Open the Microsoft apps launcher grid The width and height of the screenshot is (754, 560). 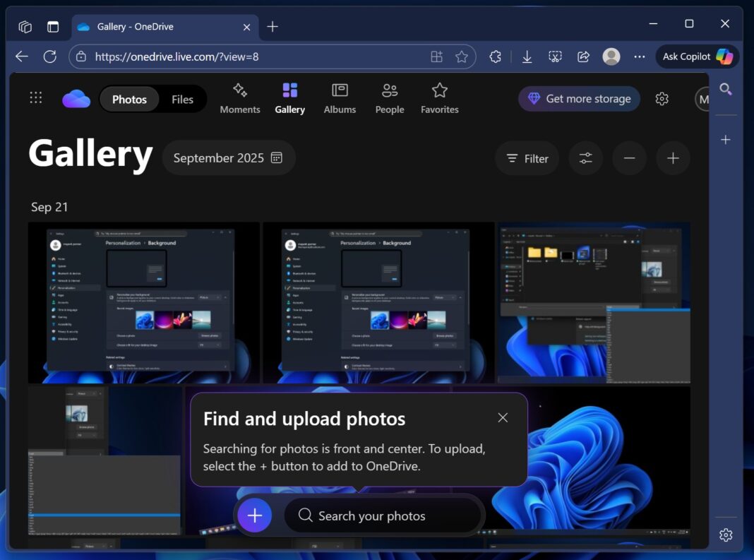pyautogui.click(x=36, y=97)
